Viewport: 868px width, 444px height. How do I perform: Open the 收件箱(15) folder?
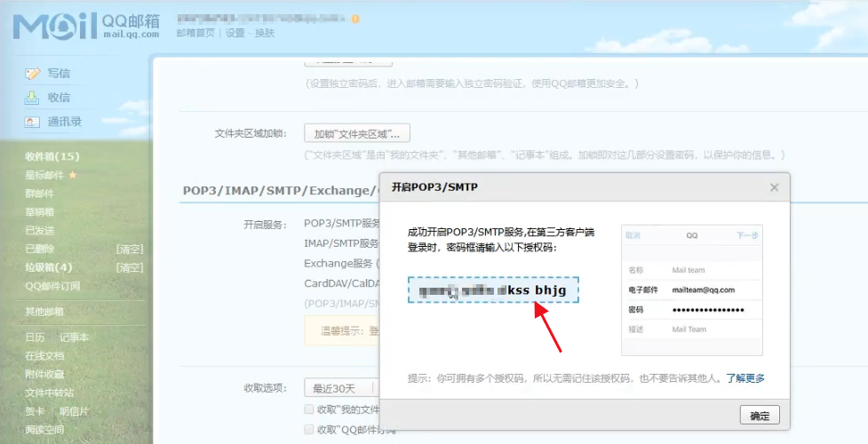tap(52, 156)
